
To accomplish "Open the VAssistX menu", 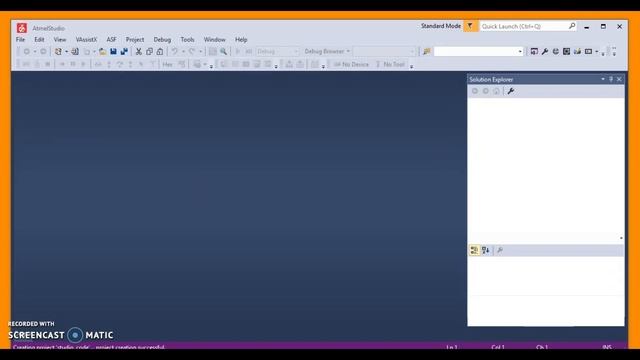I will [86, 40].
